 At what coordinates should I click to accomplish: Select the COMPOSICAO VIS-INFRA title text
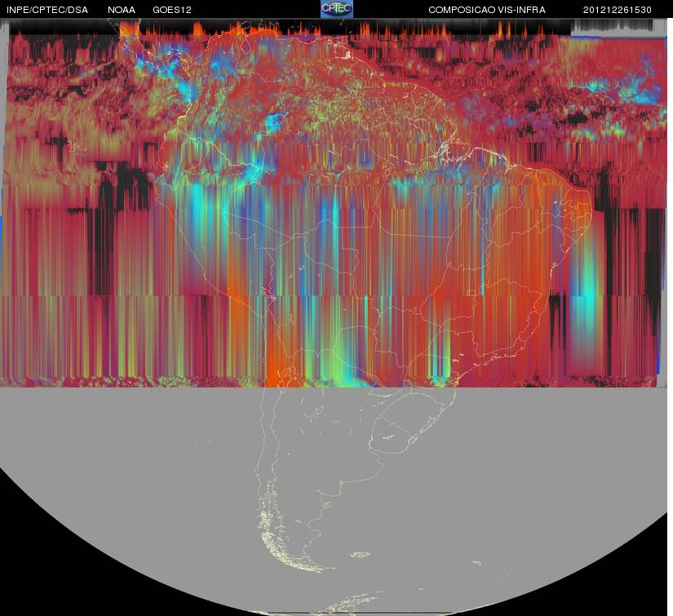tap(487, 10)
